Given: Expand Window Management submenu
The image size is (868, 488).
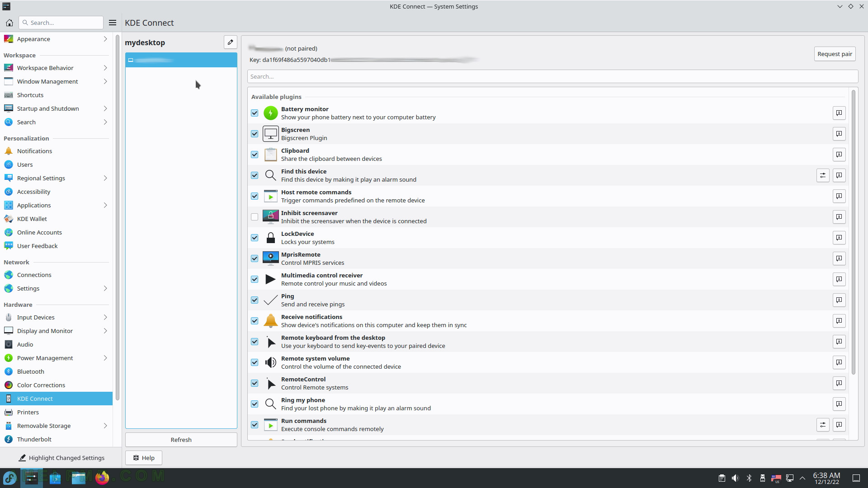Looking at the screenshot, I should tap(105, 81).
